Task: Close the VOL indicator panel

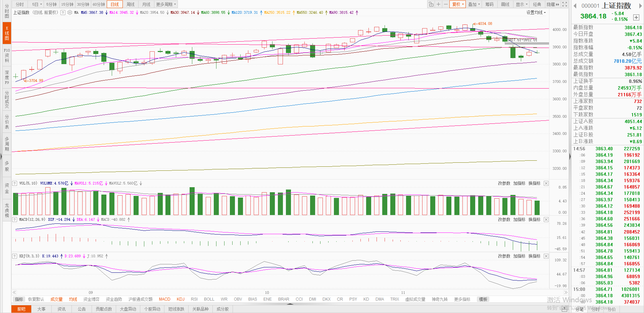Action: tap(546, 183)
